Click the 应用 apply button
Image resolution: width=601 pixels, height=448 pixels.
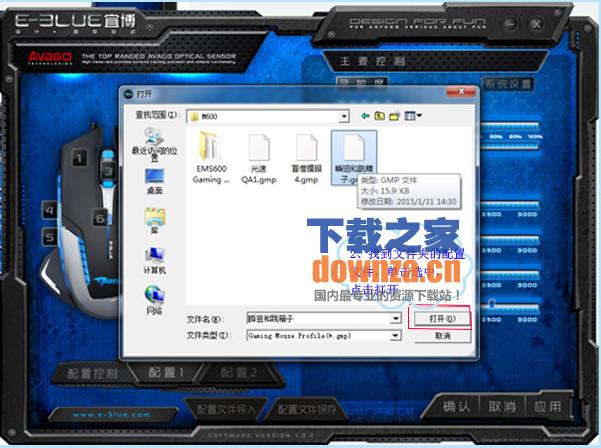(x=547, y=406)
